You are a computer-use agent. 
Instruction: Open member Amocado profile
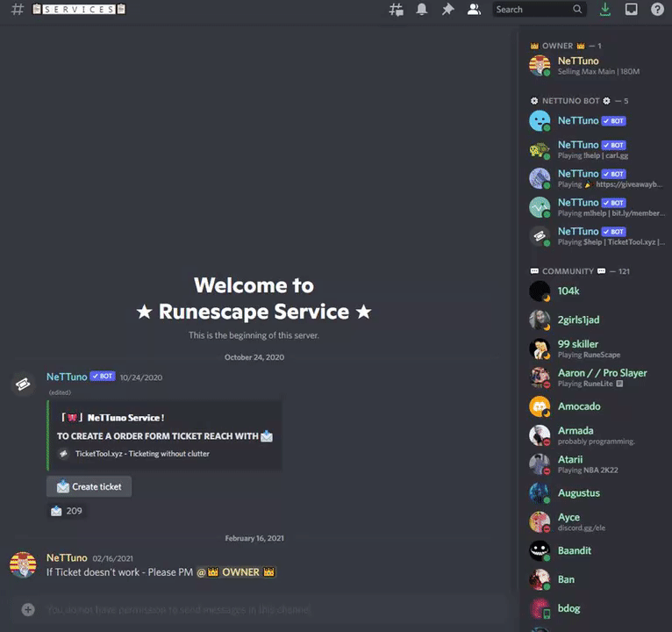(x=597, y=406)
